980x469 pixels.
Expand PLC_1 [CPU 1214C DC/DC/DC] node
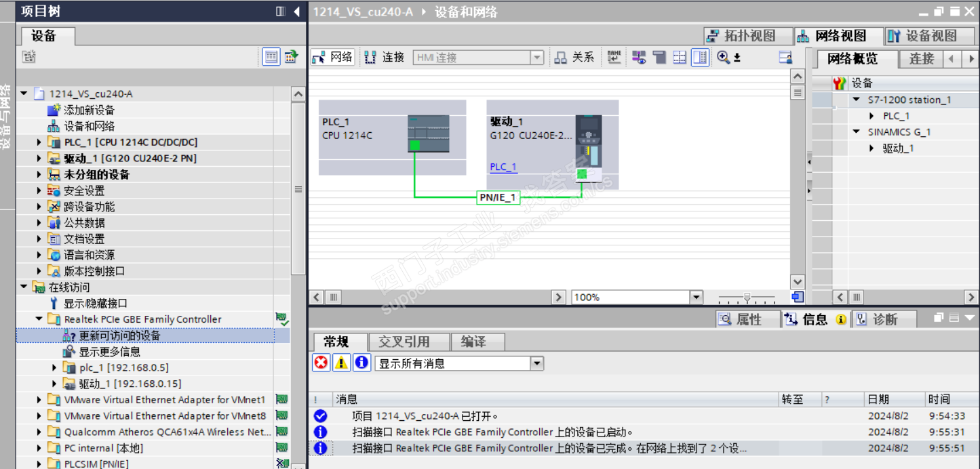(39, 142)
